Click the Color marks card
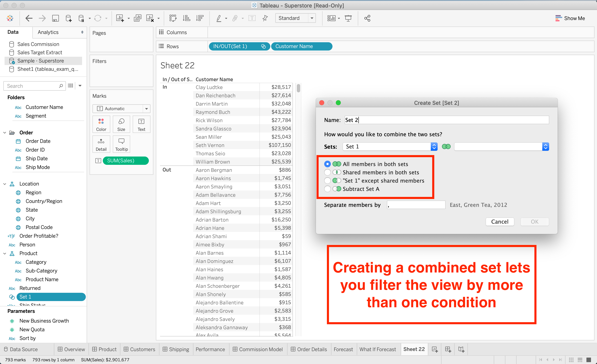Screen dimensions: 597x364 coord(101,124)
